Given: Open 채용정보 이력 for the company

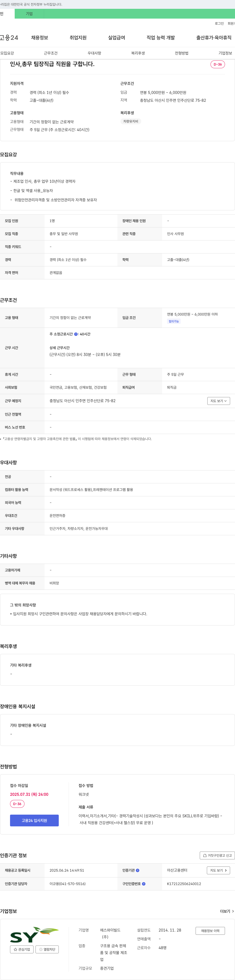Looking at the screenshot, I should tap(210, 931).
